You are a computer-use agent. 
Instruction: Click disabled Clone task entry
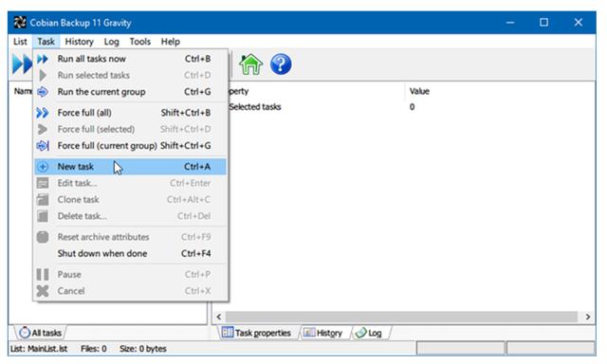click(x=131, y=200)
